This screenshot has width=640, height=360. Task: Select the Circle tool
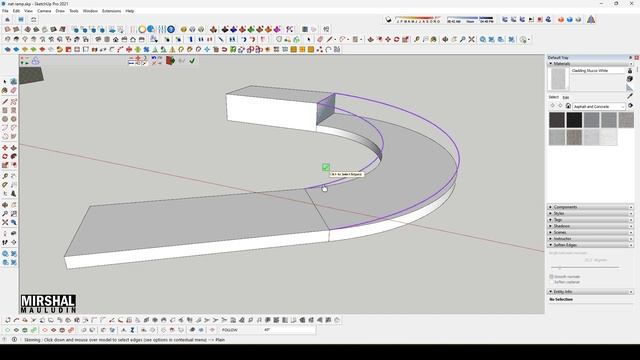tap(5, 119)
